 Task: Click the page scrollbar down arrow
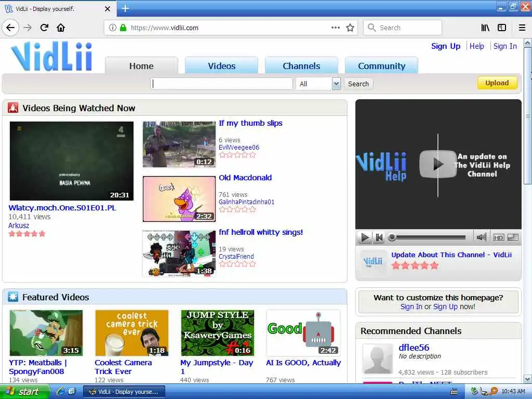[528, 379]
